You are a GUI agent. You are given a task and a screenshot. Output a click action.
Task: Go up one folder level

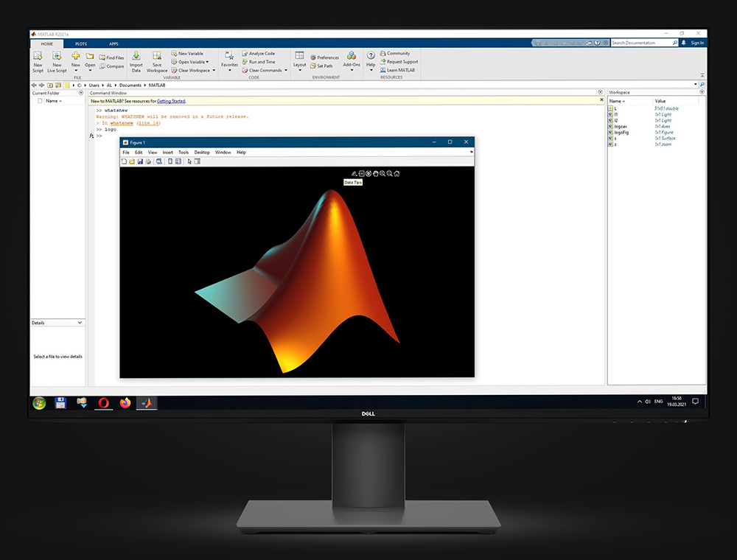pos(50,85)
